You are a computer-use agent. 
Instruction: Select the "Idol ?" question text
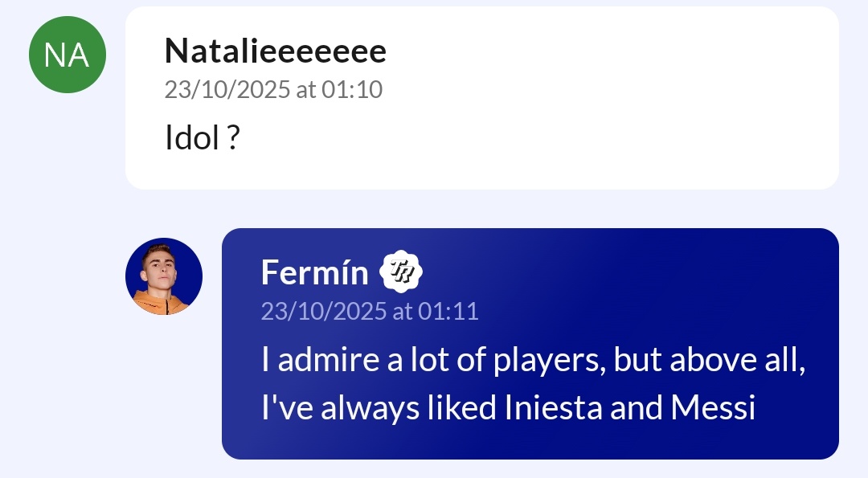pyautogui.click(x=203, y=138)
